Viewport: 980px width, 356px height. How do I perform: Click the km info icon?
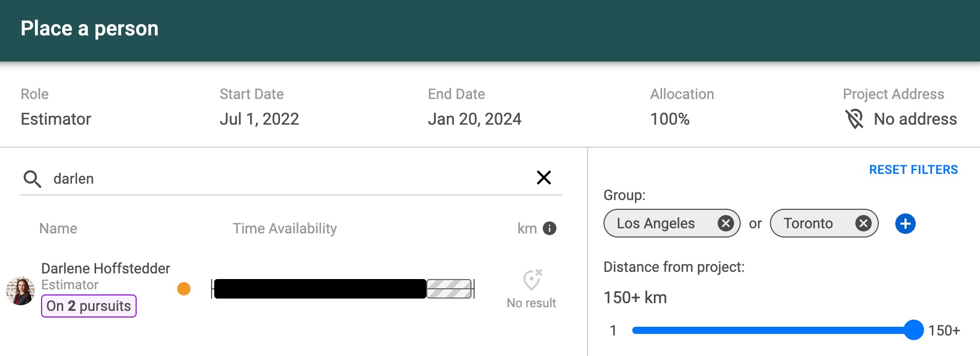tap(549, 228)
